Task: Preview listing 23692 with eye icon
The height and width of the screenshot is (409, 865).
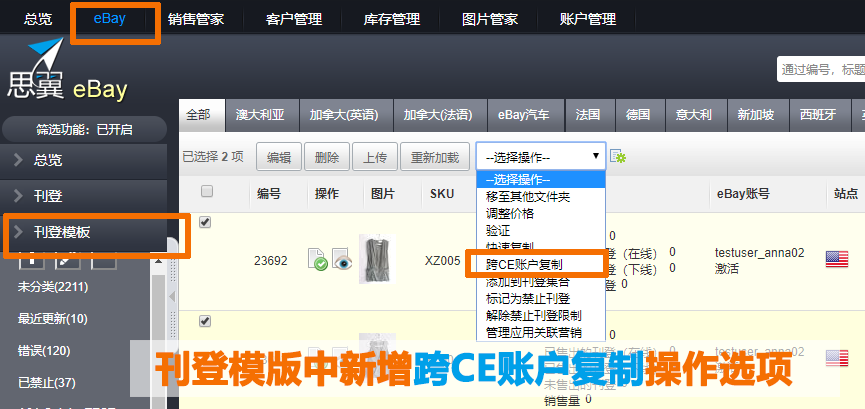Action: tap(341, 259)
